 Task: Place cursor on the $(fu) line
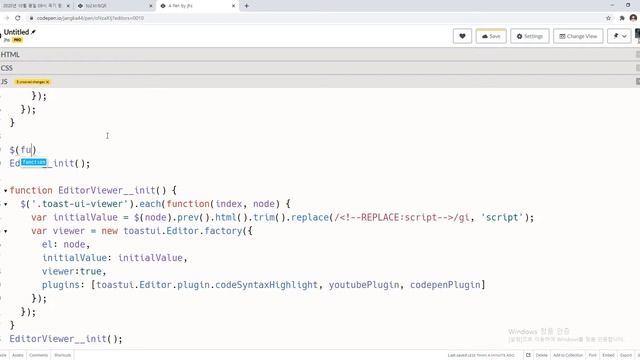pyautogui.click(x=23, y=150)
